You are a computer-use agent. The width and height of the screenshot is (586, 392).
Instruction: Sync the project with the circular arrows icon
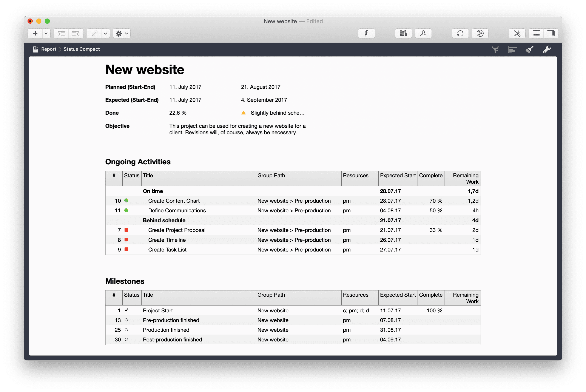click(x=460, y=33)
